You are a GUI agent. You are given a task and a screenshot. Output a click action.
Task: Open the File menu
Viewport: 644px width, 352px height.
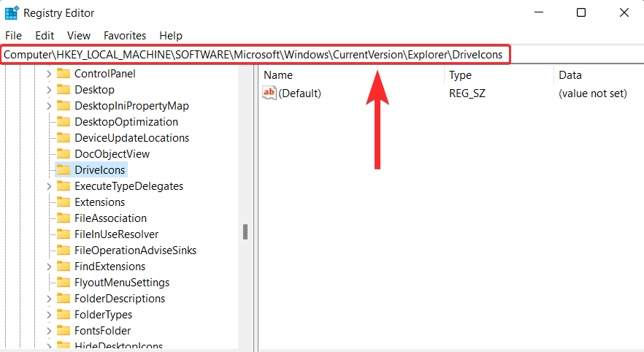tap(13, 36)
